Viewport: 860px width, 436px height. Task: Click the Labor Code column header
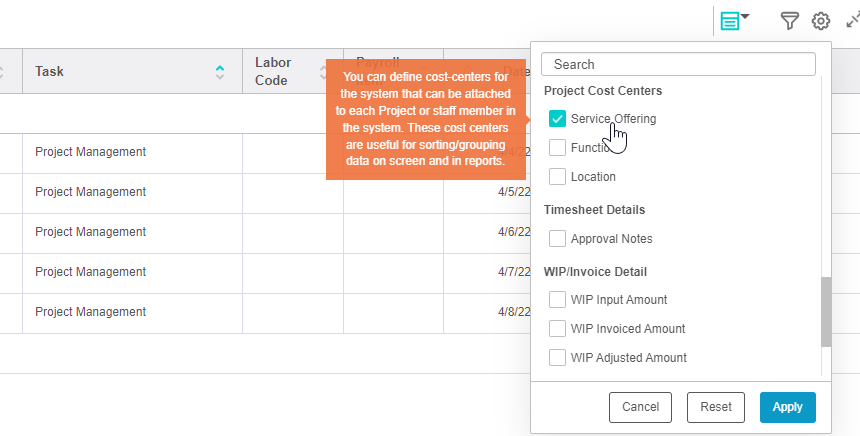pyautogui.click(x=293, y=71)
